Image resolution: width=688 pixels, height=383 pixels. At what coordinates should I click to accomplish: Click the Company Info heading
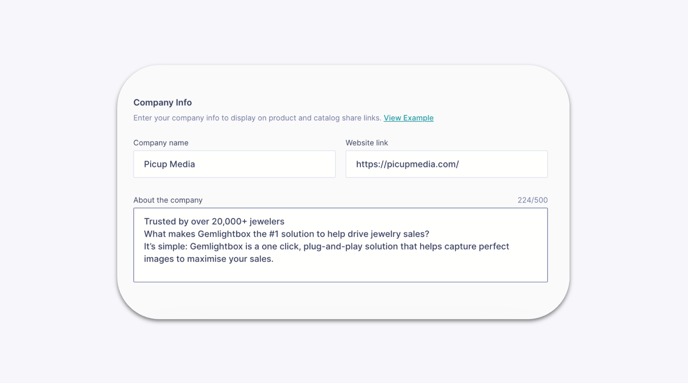(x=162, y=102)
